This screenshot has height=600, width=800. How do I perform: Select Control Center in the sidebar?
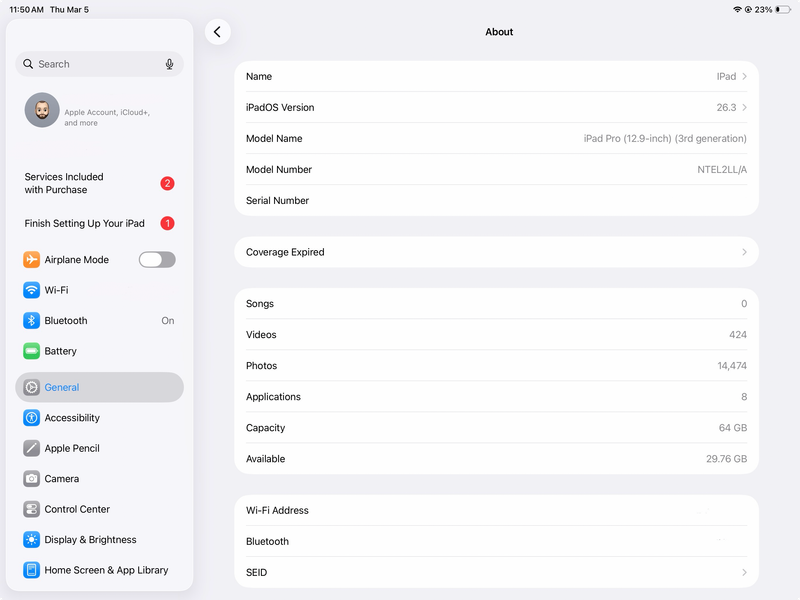(99, 509)
